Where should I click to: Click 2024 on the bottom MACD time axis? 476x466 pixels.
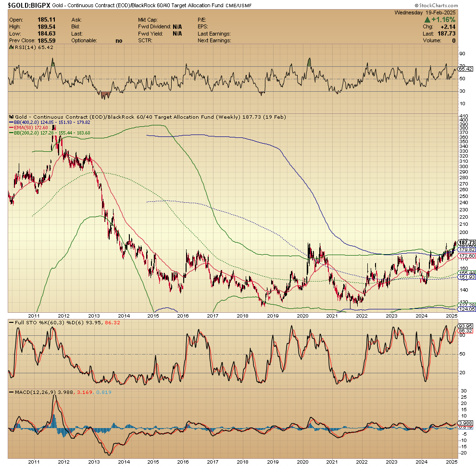(421, 462)
